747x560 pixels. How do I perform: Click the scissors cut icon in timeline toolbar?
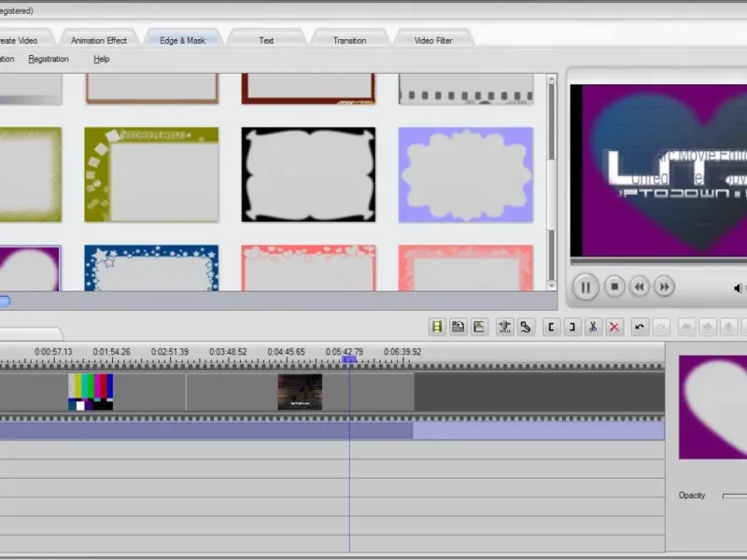592,327
